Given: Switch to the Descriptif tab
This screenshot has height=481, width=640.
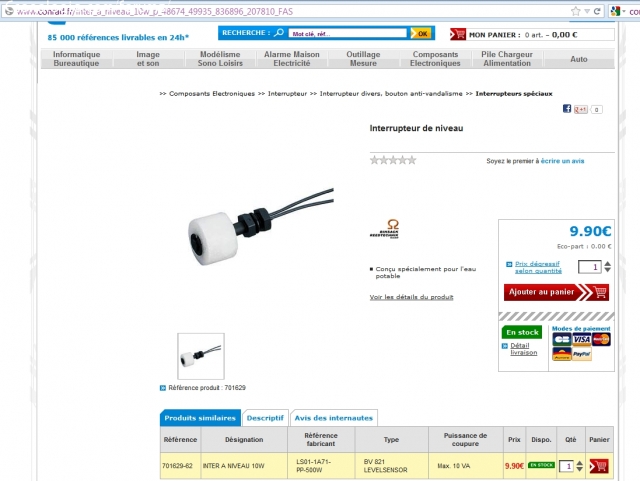Looking at the screenshot, I should (x=265, y=418).
